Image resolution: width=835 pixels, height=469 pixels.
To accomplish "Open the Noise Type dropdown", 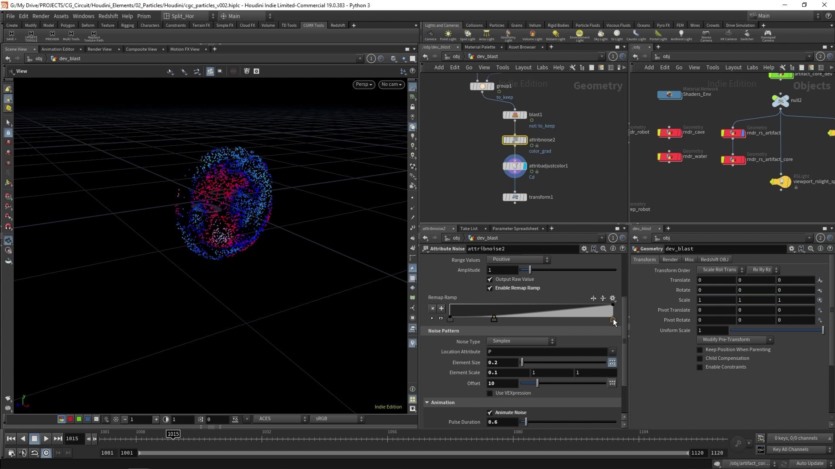I will [521, 341].
